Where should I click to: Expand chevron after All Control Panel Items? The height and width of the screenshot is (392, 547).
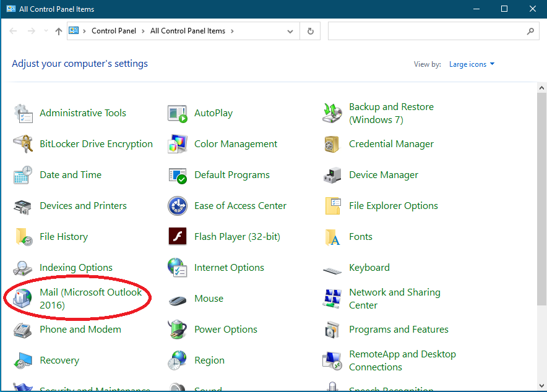(x=232, y=31)
